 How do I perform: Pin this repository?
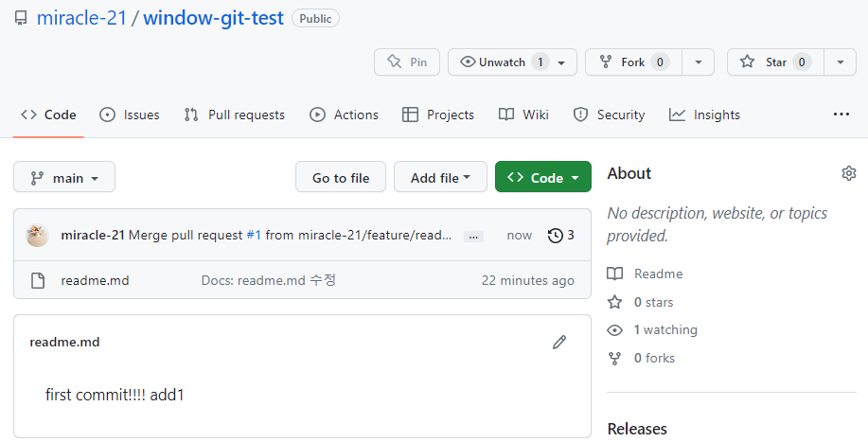tap(407, 62)
